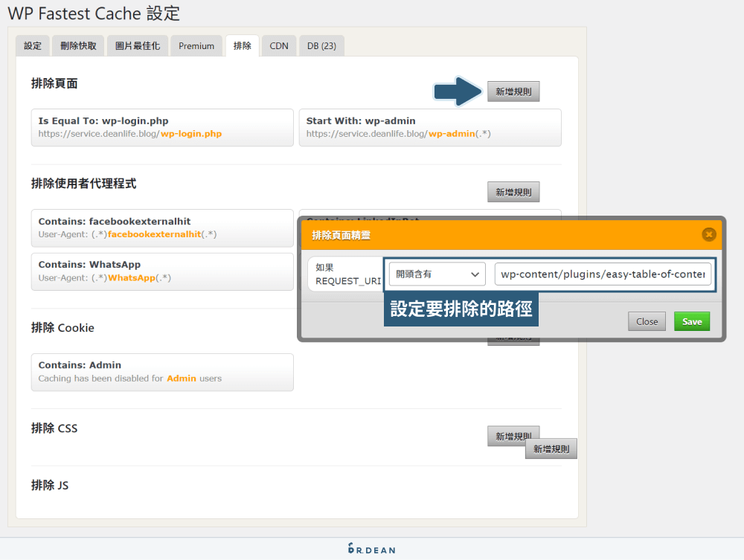The height and width of the screenshot is (560, 744).
Task: Open the 開頭含有 dropdown in the dialog
Action: (437, 274)
